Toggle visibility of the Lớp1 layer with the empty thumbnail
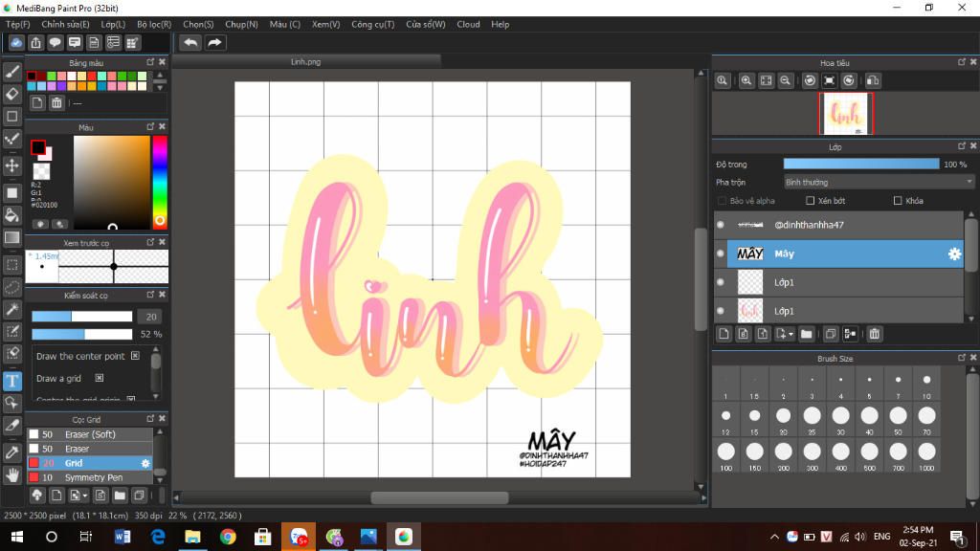This screenshot has height=551, width=980. tap(721, 282)
